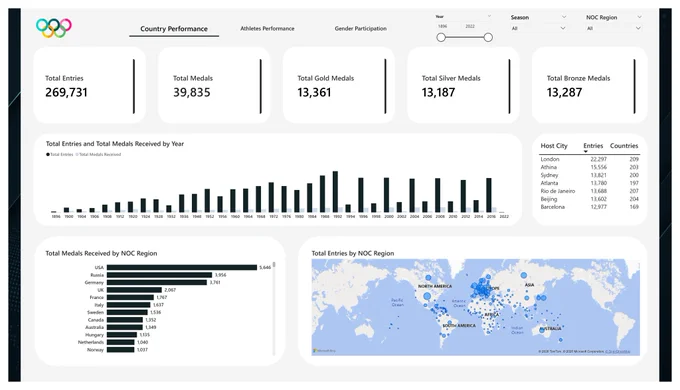Open the NOC Region dropdown set to All
The height and width of the screenshot is (390, 680).
(614, 28)
